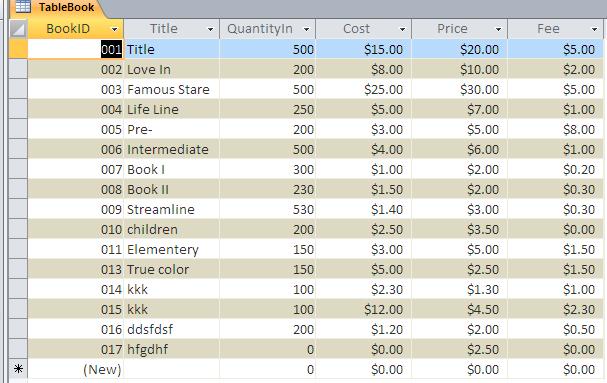
Task: Select the row selector for record 009
Action: click(18, 209)
